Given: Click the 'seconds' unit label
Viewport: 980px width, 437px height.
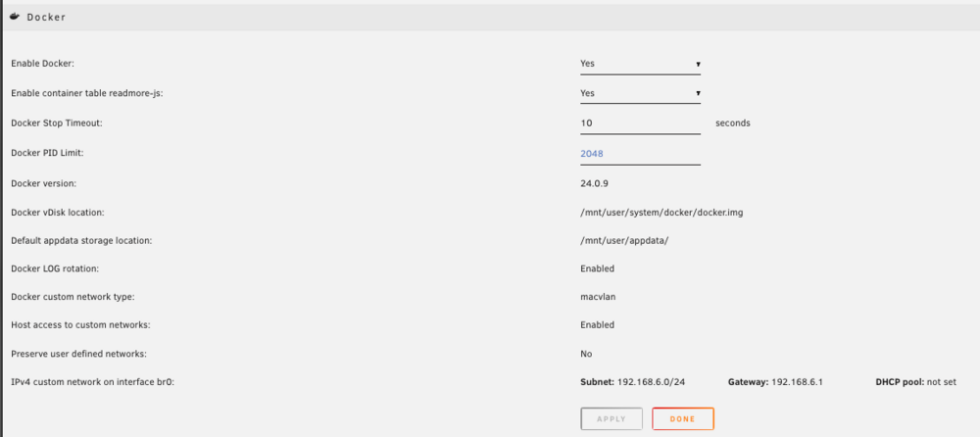Looking at the screenshot, I should (x=733, y=123).
